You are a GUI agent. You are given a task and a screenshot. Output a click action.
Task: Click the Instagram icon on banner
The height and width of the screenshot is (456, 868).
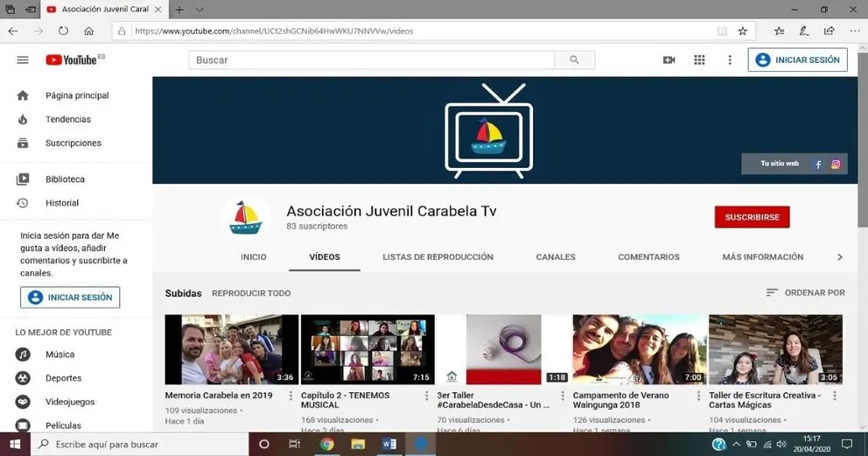836,164
